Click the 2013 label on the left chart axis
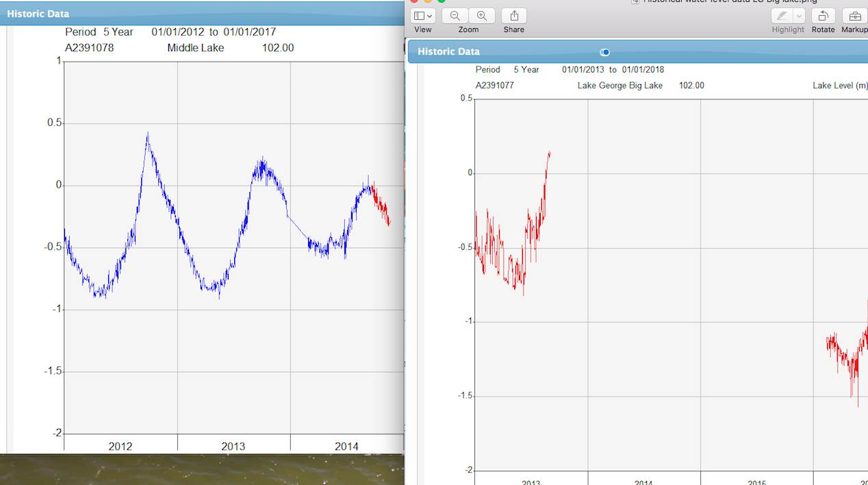Image resolution: width=868 pixels, height=485 pixels. (x=234, y=446)
